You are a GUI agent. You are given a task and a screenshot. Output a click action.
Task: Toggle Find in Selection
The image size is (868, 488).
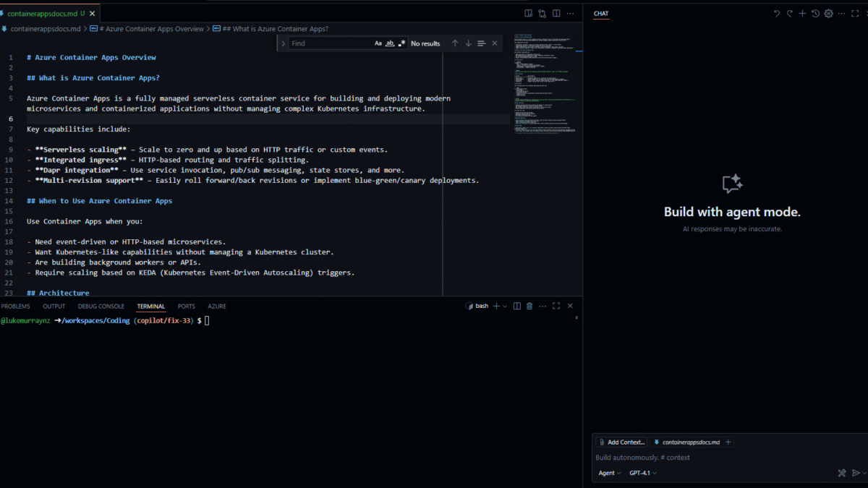[x=482, y=43]
